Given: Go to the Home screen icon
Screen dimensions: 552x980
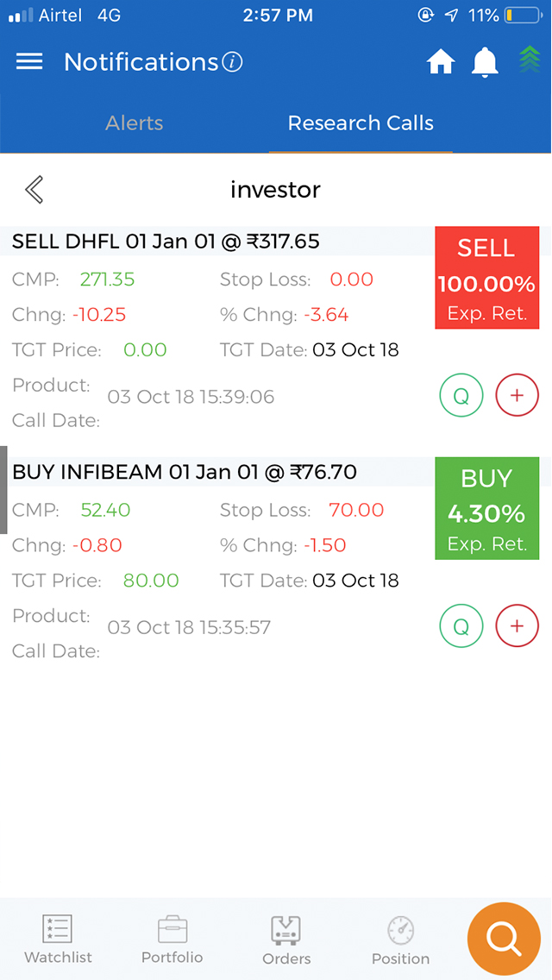Looking at the screenshot, I should [441, 62].
